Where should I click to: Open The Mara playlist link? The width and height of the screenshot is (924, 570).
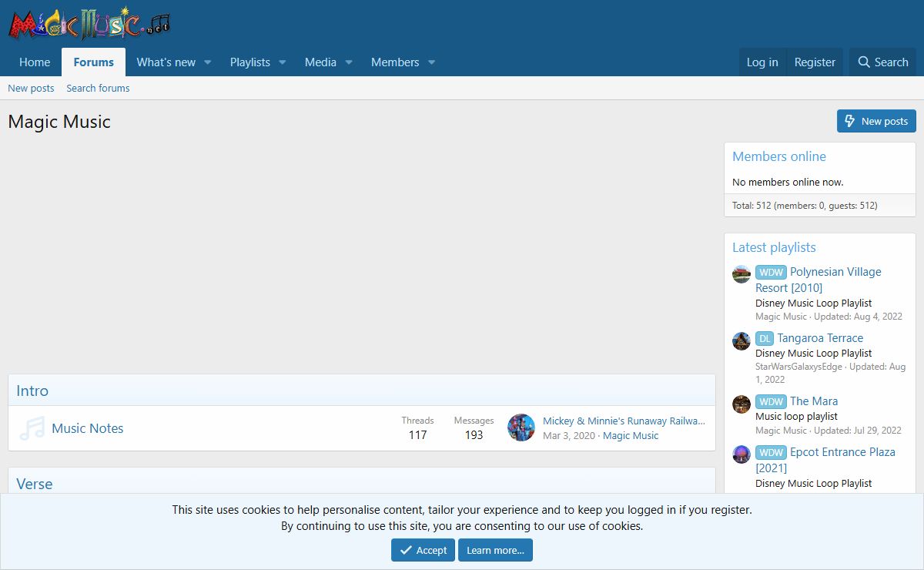pos(814,401)
